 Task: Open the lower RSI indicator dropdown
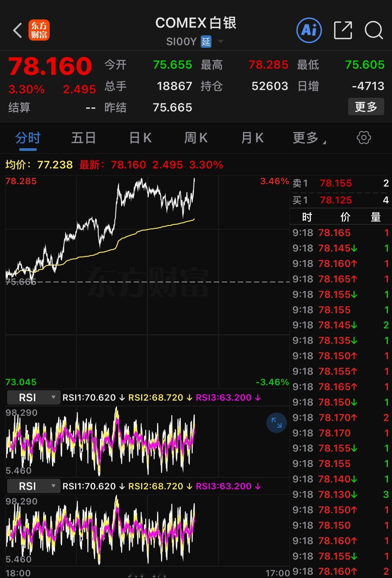point(34,486)
